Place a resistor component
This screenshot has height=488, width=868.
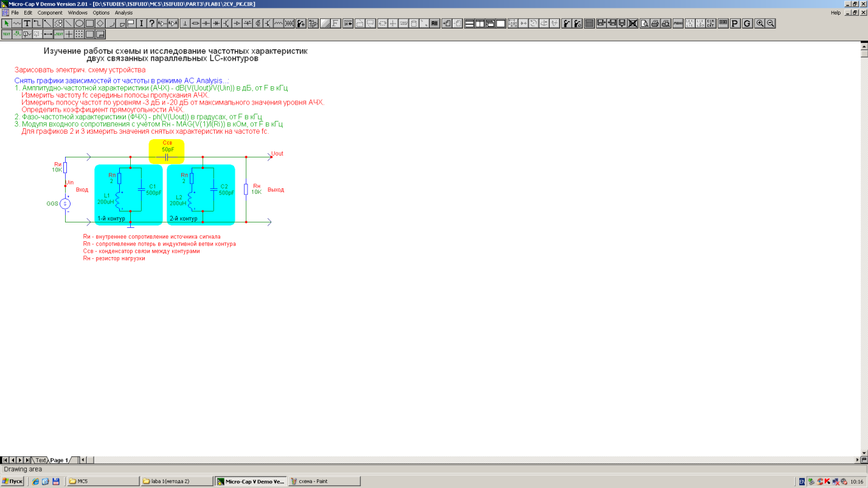tap(195, 24)
